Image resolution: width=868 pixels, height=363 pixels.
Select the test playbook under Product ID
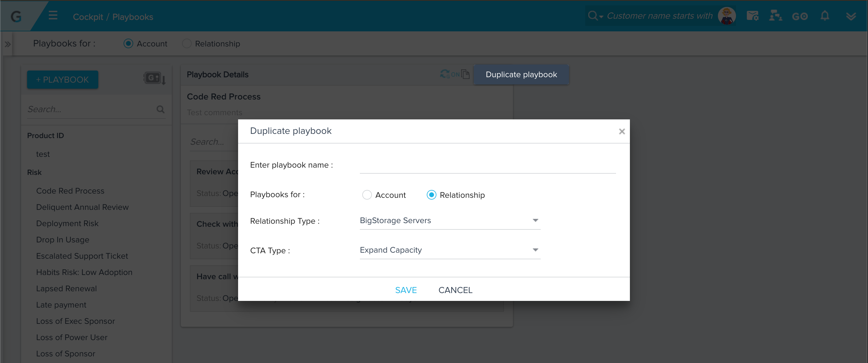[x=43, y=154]
